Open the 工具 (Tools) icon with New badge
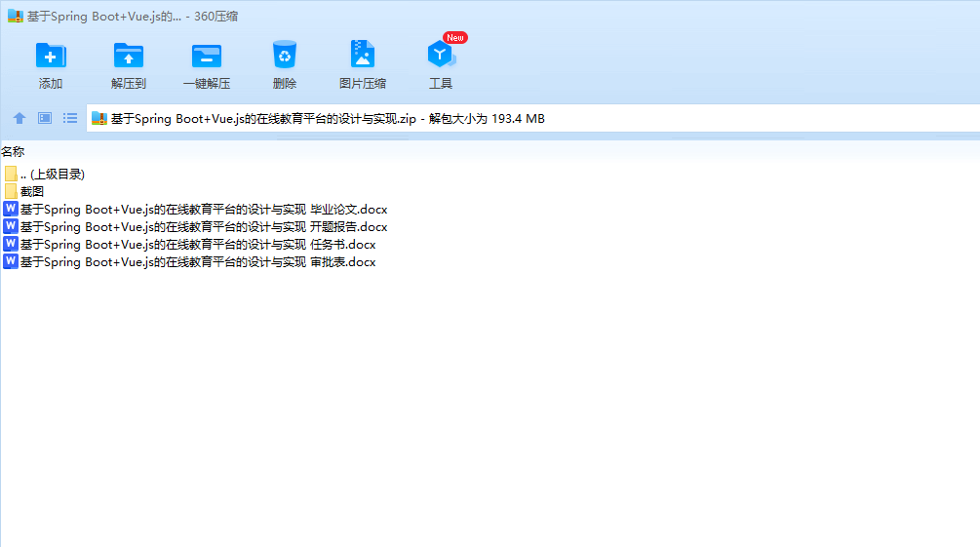The width and height of the screenshot is (980, 547). point(442,55)
